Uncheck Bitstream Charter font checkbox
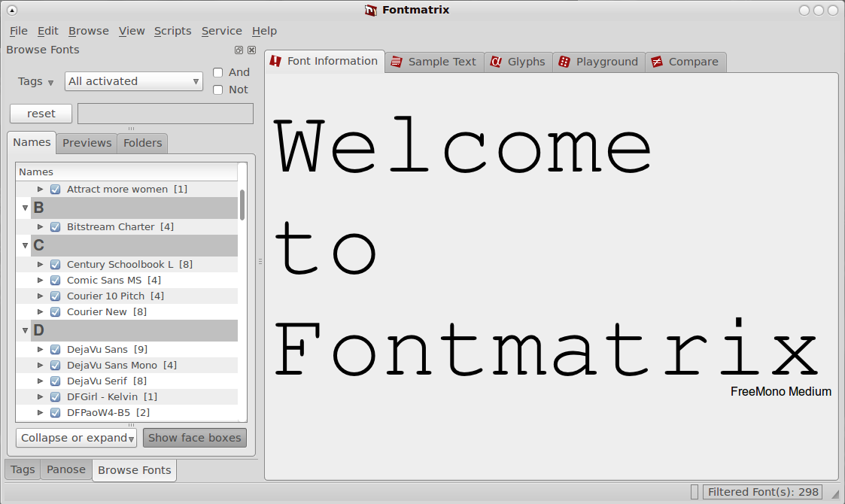Image resolution: width=845 pixels, height=504 pixels. (55, 227)
